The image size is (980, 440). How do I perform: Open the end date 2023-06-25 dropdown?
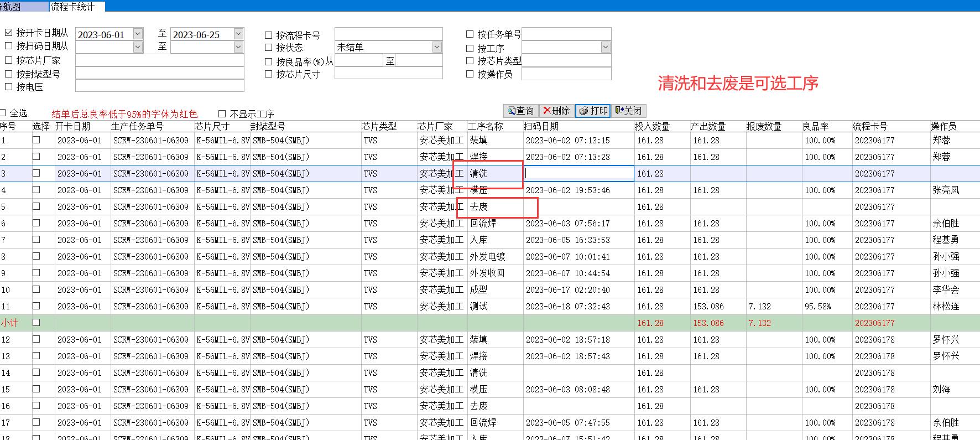click(238, 34)
